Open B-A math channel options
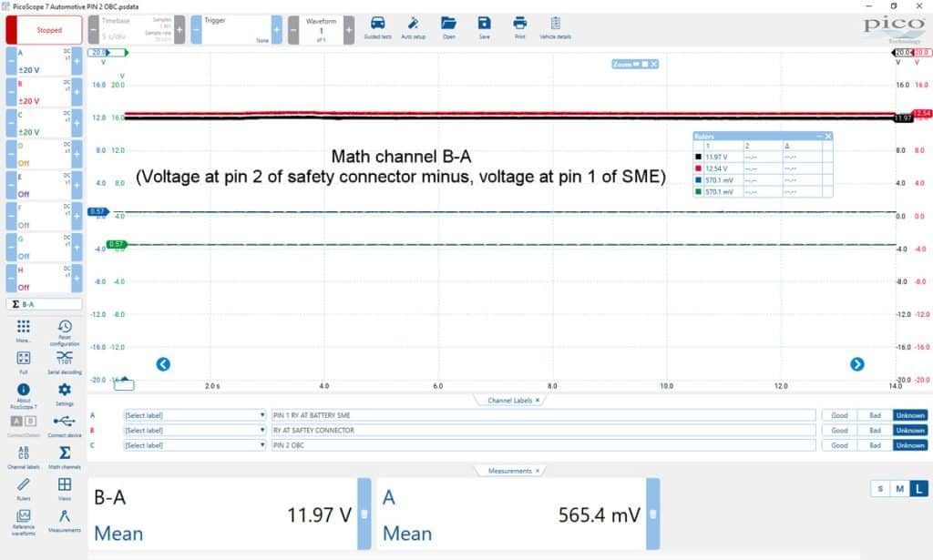The image size is (933, 560). pyautogui.click(x=44, y=304)
